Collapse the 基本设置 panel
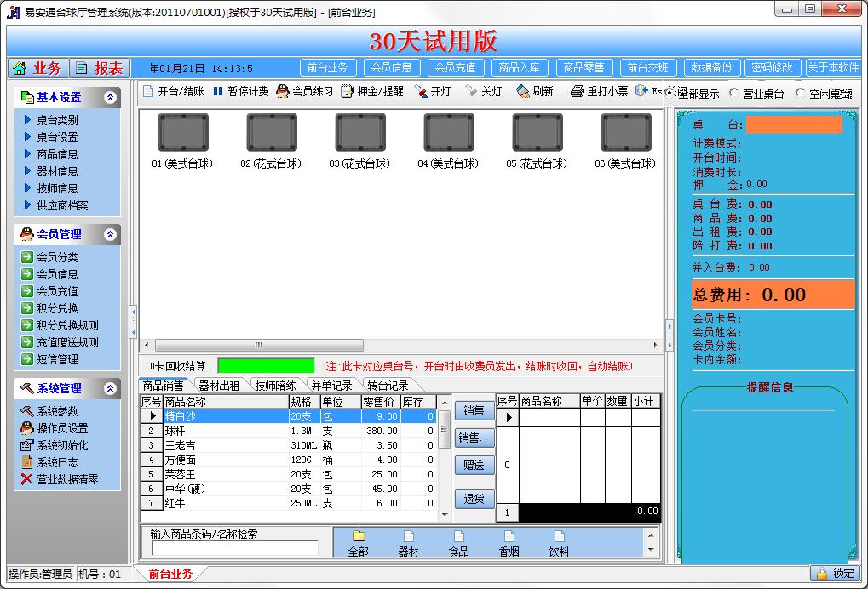The image size is (868, 589). tap(110, 98)
